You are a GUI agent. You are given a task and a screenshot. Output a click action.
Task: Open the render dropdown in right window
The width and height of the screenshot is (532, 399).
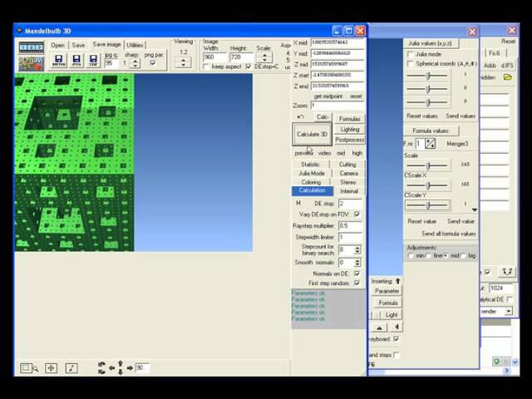coord(508,311)
